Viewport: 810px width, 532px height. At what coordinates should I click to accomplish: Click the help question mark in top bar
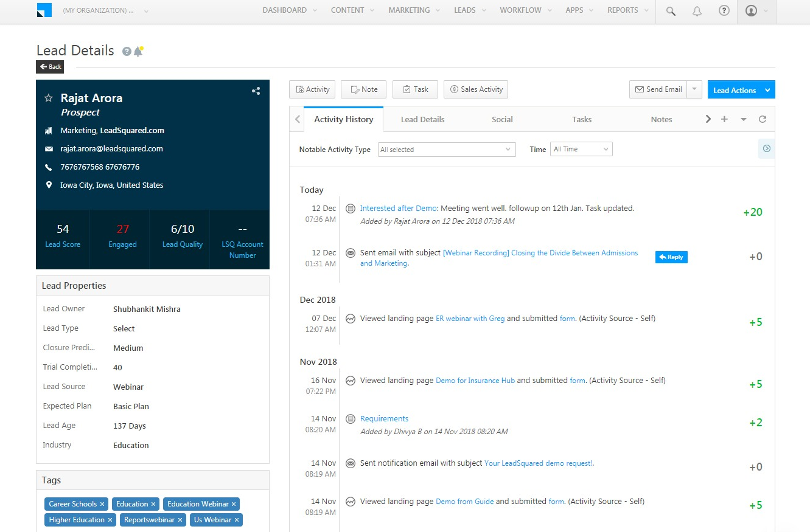pyautogui.click(x=724, y=10)
